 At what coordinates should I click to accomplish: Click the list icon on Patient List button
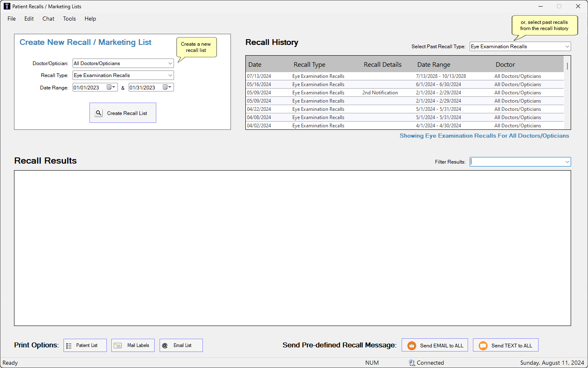coord(69,346)
